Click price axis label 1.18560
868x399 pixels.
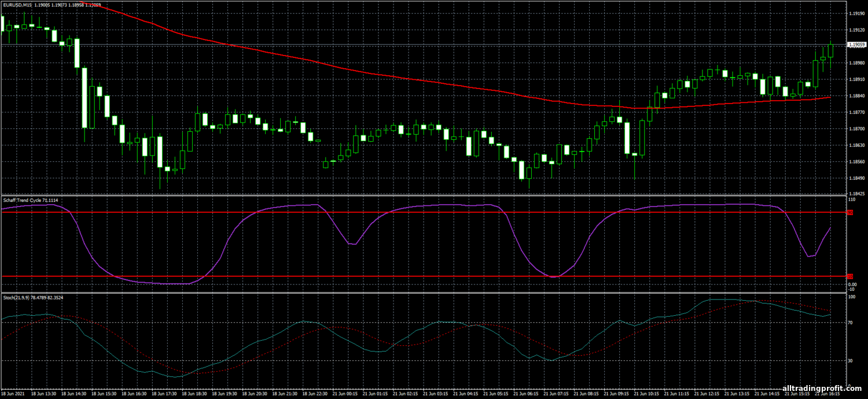pos(856,162)
